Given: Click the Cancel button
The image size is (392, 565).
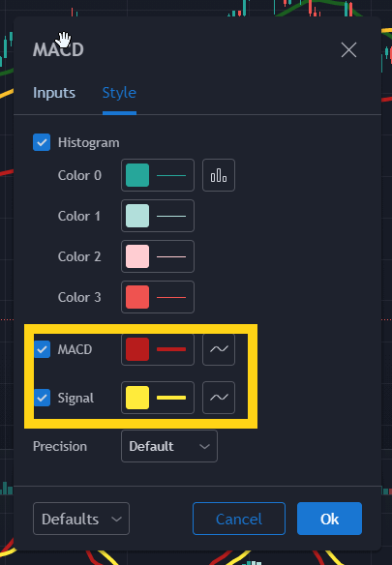Looking at the screenshot, I should pyautogui.click(x=239, y=519).
